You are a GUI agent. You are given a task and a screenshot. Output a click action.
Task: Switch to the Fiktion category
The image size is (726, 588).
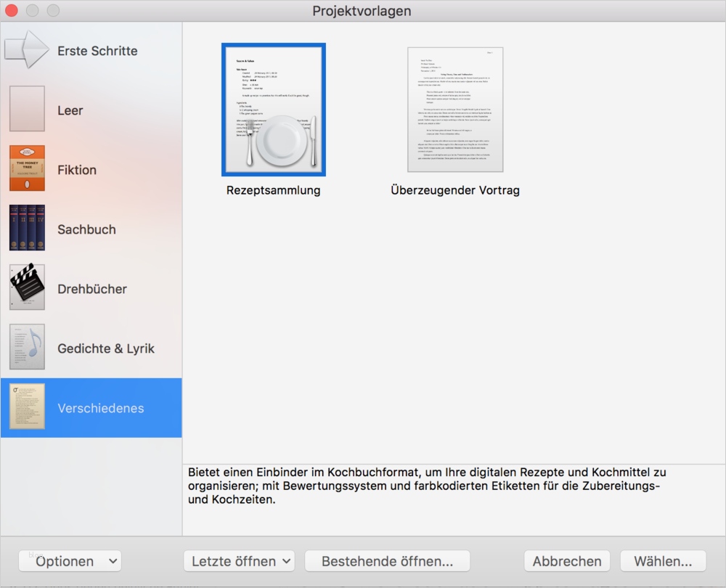[77, 170]
